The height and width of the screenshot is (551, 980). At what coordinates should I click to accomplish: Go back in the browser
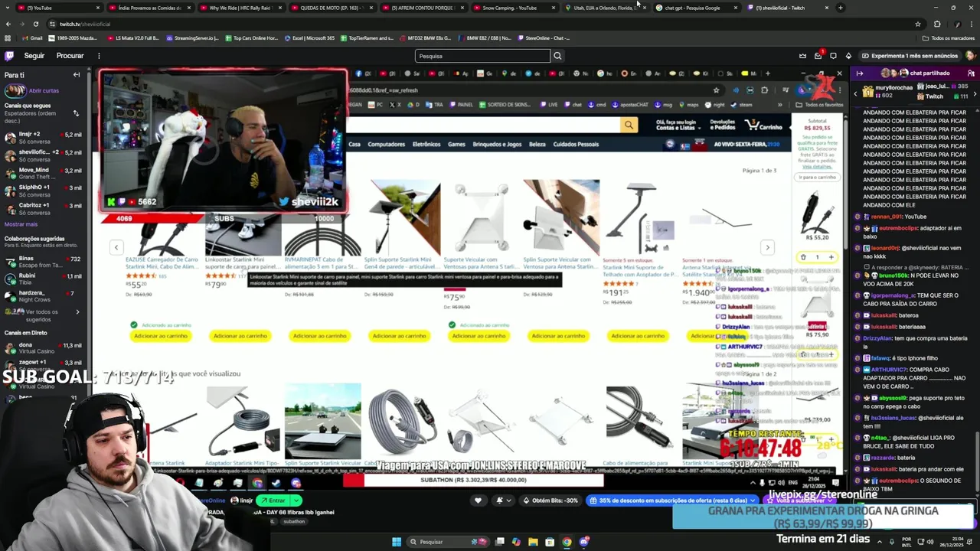(8, 24)
